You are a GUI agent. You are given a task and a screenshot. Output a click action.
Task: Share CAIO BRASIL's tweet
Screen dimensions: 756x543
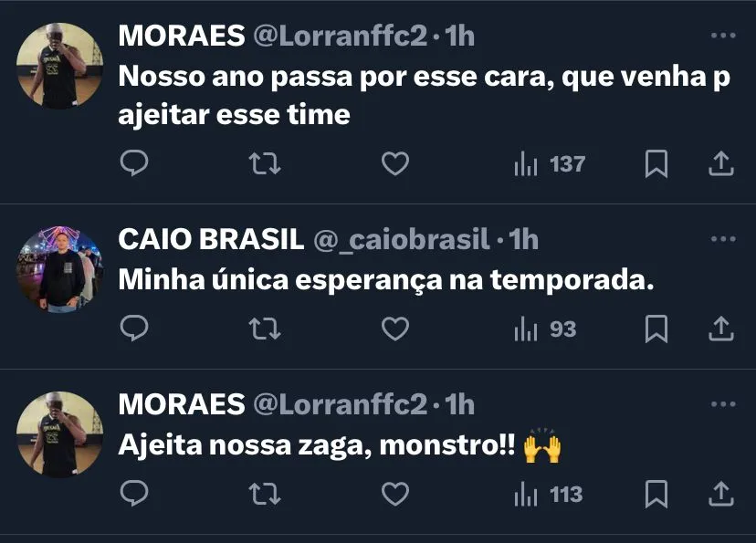coord(721,329)
